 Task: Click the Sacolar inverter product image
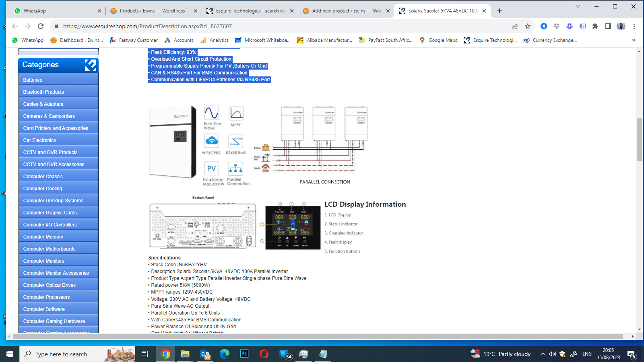[x=172, y=142]
